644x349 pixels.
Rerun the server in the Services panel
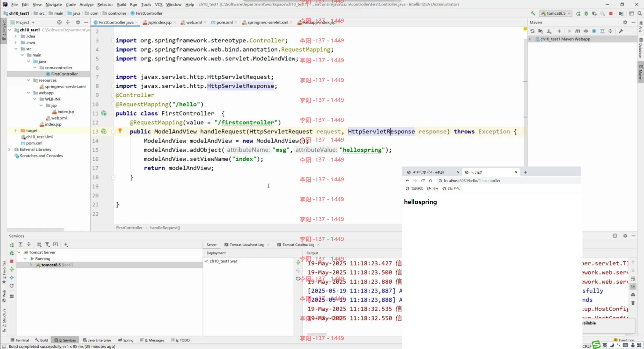[x=12, y=245]
